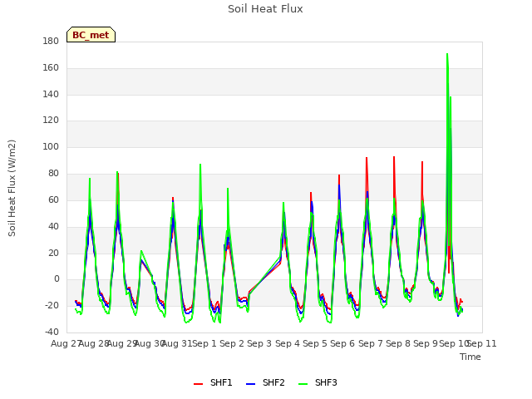Click the Sep 3 x-axis date label
This screenshot has width=532, height=399.
(259, 343)
